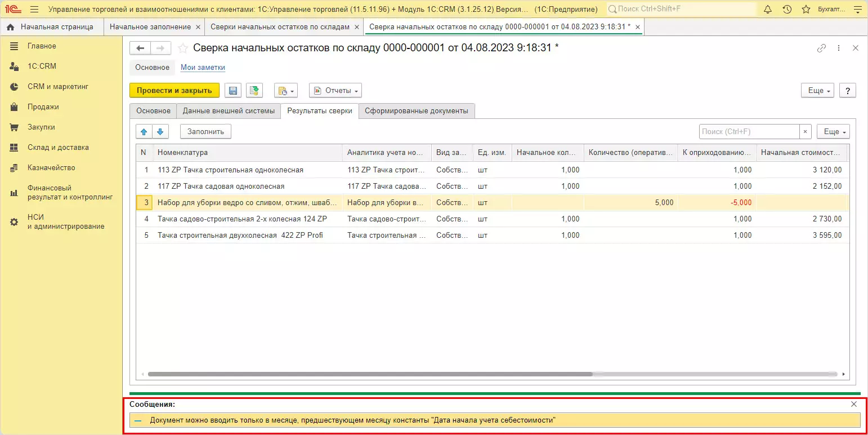Expand the create-based-on dropdown button
The image size is (868, 435).
[285, 91]
